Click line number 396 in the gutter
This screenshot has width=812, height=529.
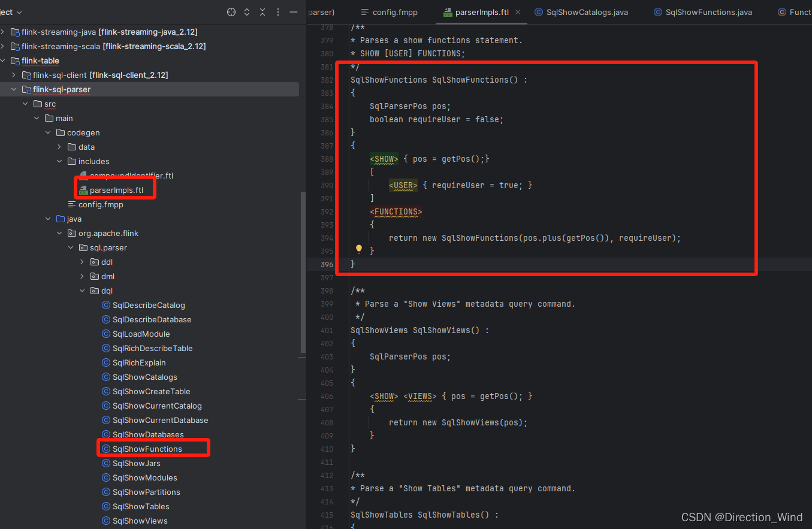pos(327,264)
